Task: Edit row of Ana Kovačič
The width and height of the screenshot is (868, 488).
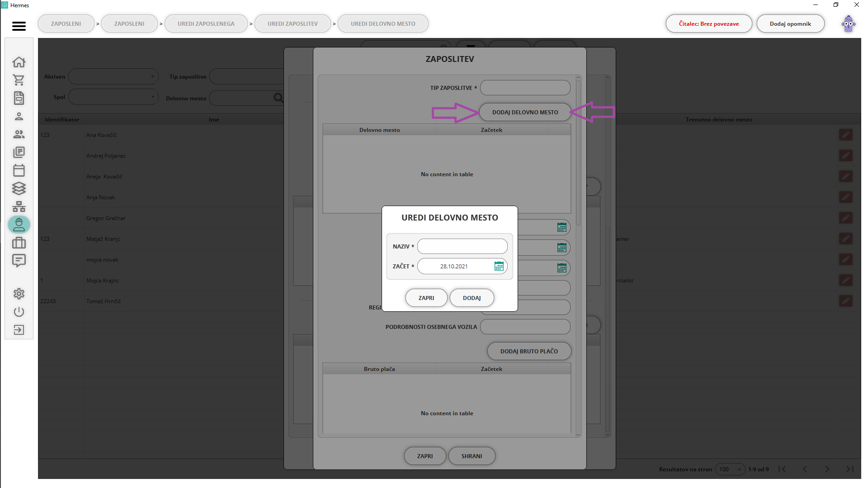Action: point(845,135)
